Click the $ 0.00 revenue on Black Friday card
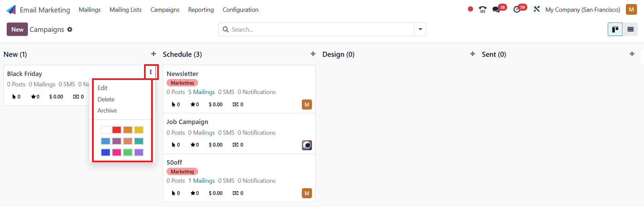 (x=56, y=97)
